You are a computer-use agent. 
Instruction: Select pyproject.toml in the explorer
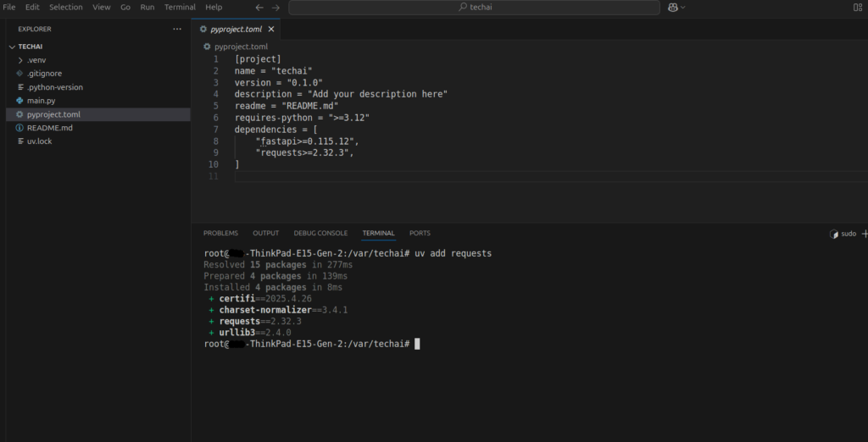pos(98,114)
